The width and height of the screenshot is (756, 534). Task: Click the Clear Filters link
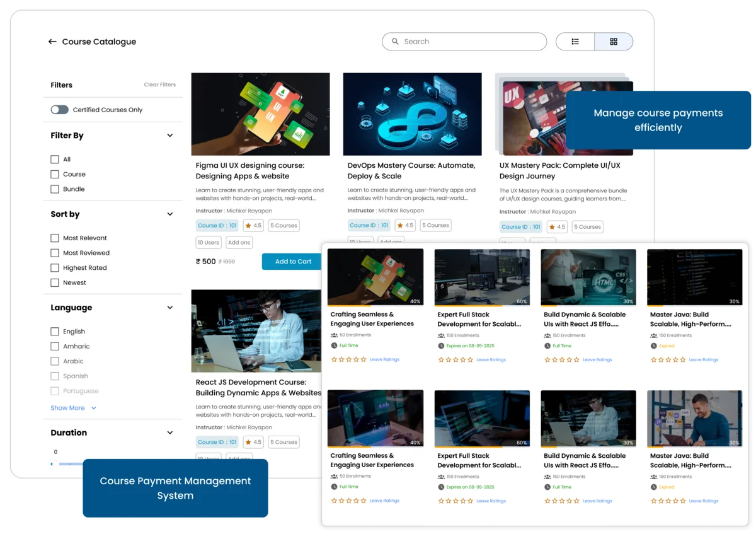(x=159, y=84)
